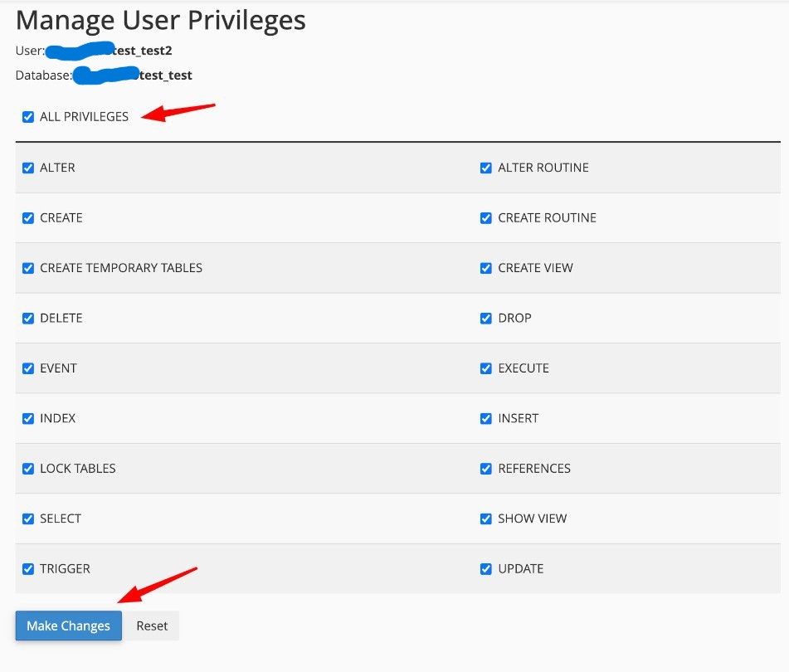The width and height of the screenshot is (789, 672).
Task: Toggle the INDEX privilege checkbox
Action: (28, 419)
